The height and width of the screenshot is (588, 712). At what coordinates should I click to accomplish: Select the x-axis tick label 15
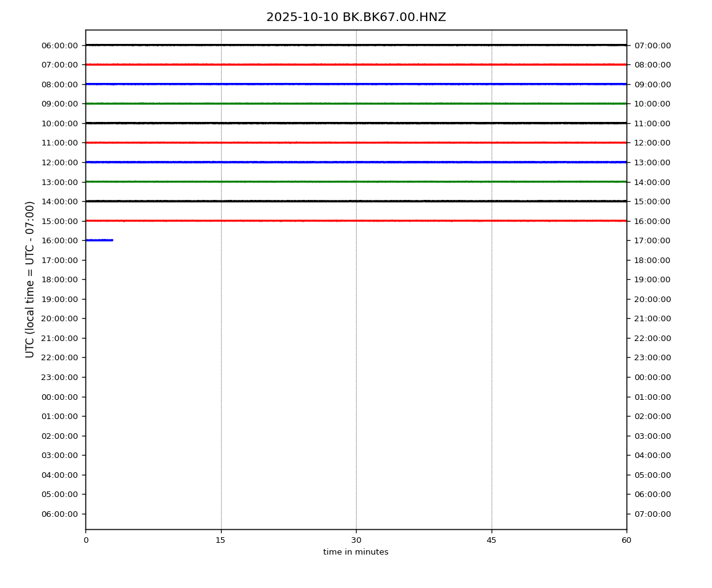220,540
